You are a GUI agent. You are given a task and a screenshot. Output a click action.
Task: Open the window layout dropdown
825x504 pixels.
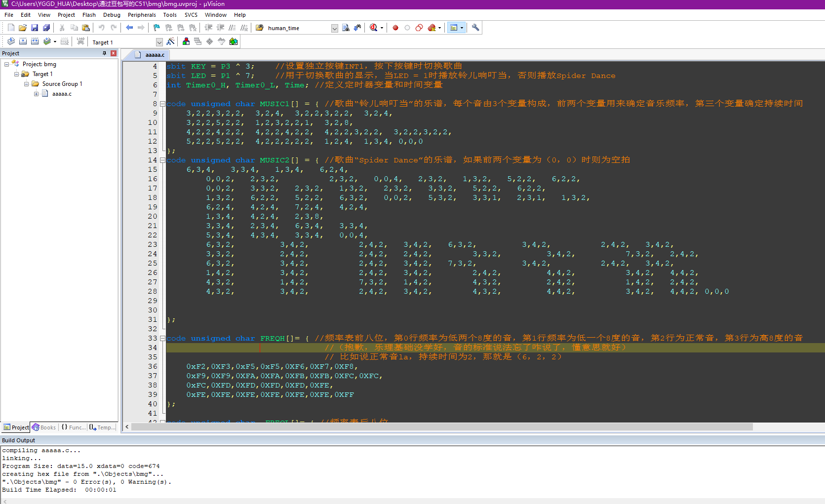462,28
